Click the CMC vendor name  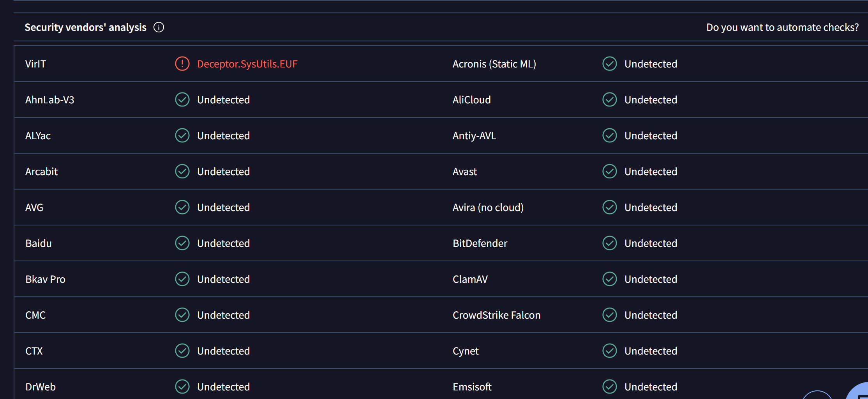[x=35, y=315]
